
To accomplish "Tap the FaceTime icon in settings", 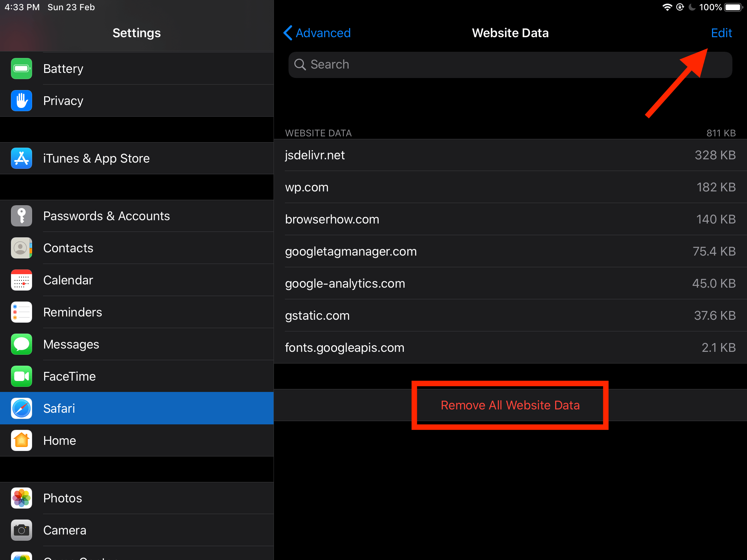I will [20, 376].
